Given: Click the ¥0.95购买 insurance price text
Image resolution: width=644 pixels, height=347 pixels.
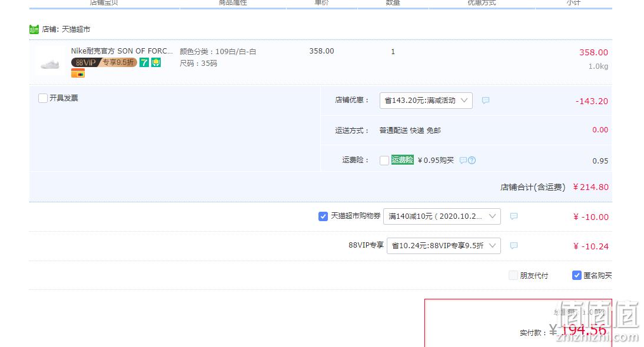Looking at the screenshot, I should [436, 161].
